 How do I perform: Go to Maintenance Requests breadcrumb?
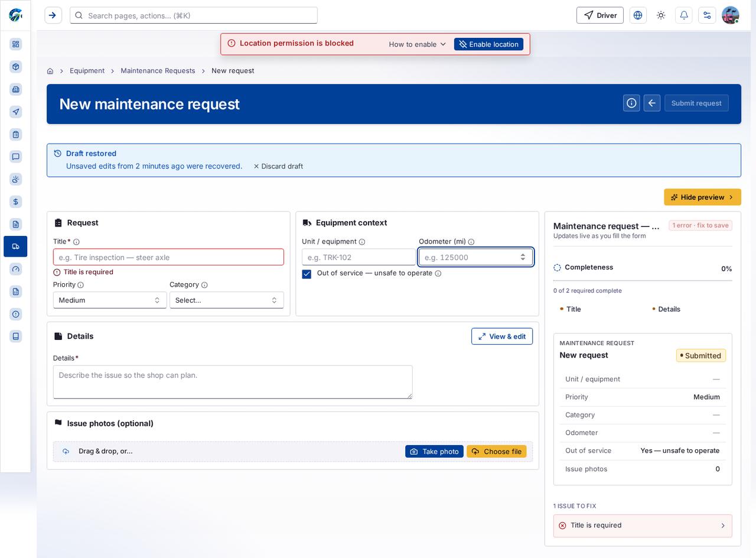pos(158,71)
